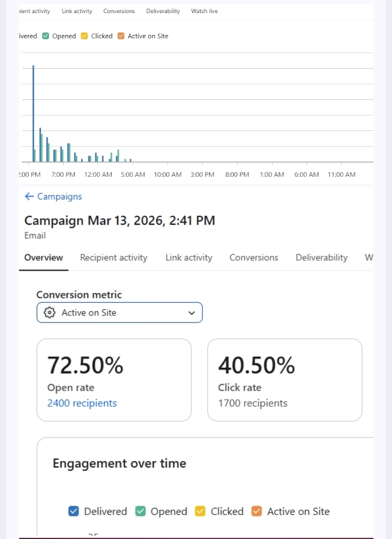Open the Conversion metric combo box
This screenshot has width=392, height=539.
point(119,313)
